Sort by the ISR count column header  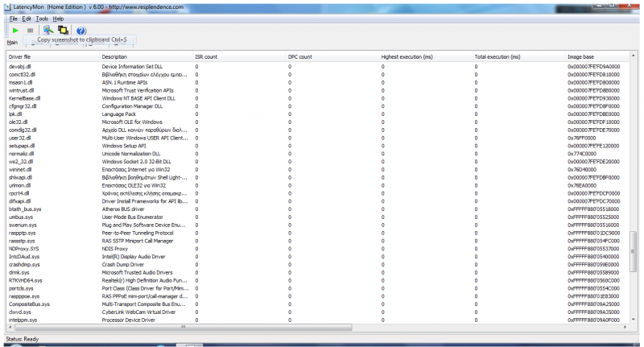206,57
